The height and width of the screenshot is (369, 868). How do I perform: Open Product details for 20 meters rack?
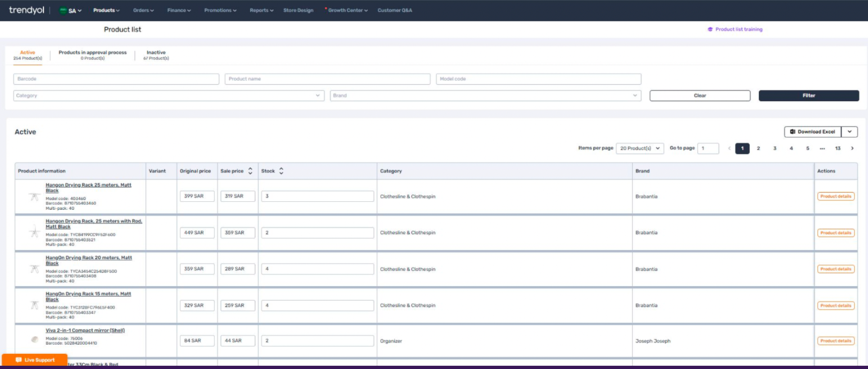tap(836, 269)
